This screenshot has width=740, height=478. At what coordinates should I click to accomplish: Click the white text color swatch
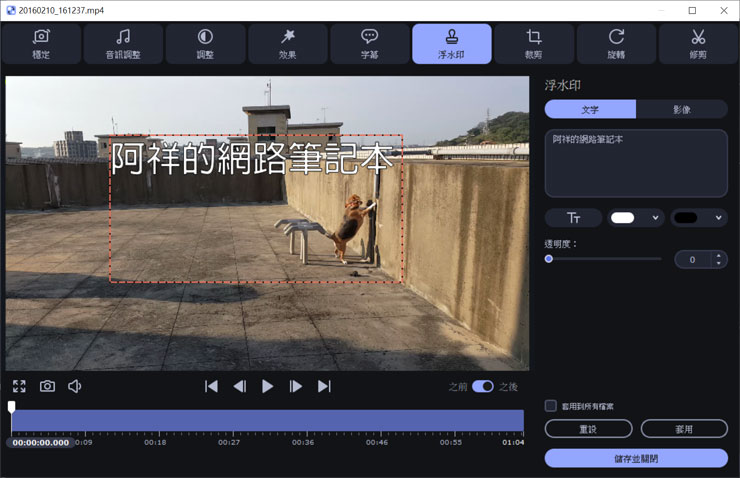click(622, 218)
